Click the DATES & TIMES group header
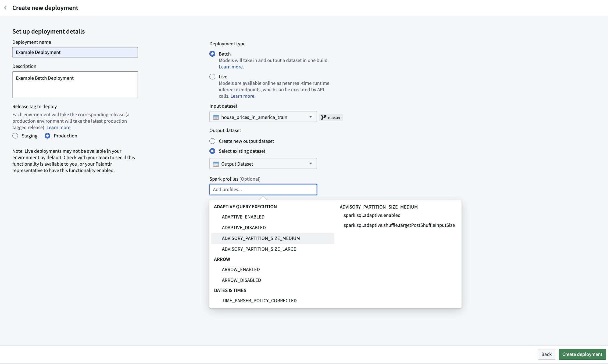Screen dimensions: 608x364 [230, 290]
